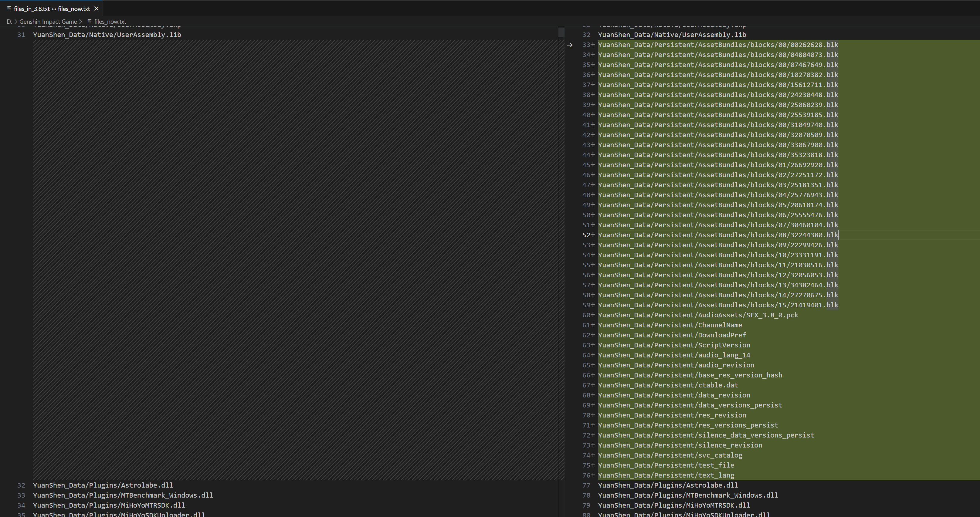Click UserAssembly.lib line in left pane
980x517 pixels.
107,35
